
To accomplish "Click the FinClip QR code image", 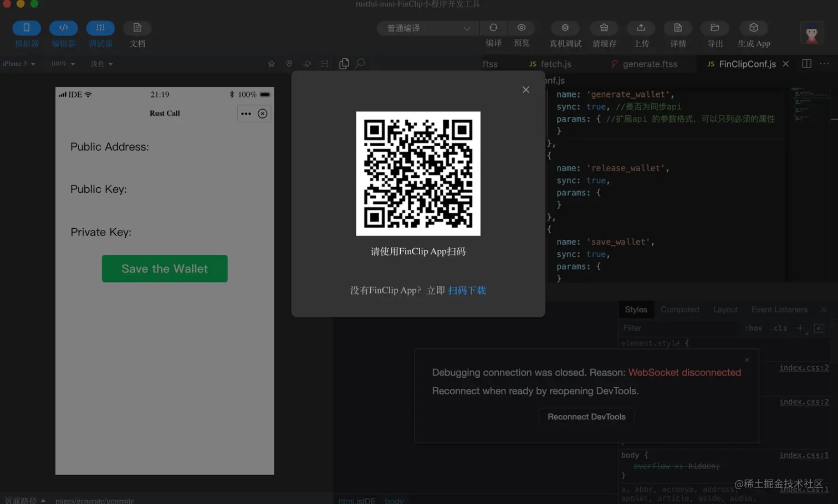I will tap(418, 173).
